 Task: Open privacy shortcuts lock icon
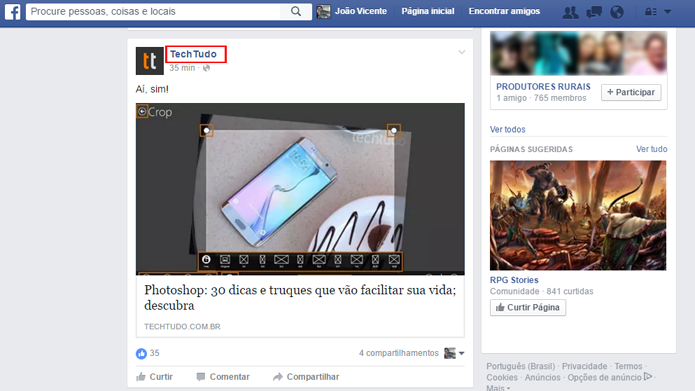tap(650, 12)
